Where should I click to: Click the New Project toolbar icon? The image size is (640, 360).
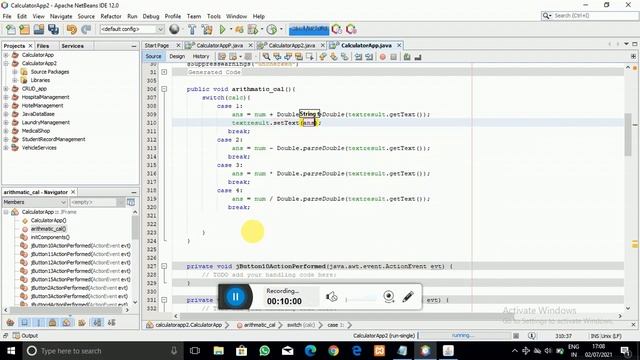coord(24,29)
